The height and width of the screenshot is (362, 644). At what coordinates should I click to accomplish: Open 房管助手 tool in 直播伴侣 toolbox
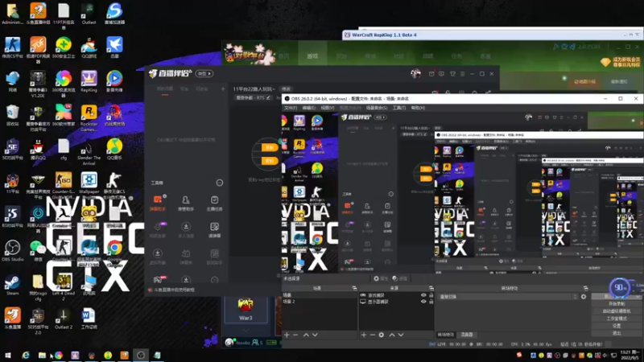click(186, 203)
